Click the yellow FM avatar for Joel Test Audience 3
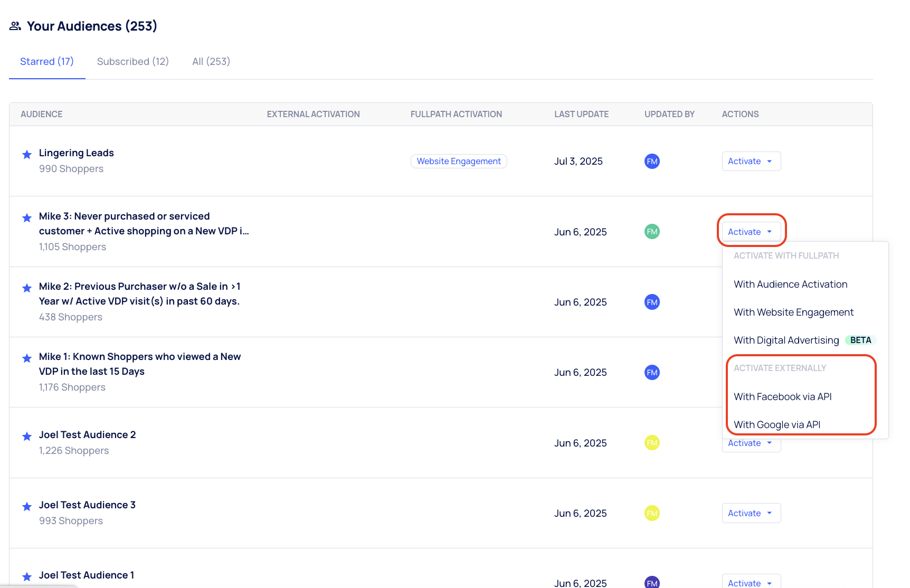 [652, 513]
